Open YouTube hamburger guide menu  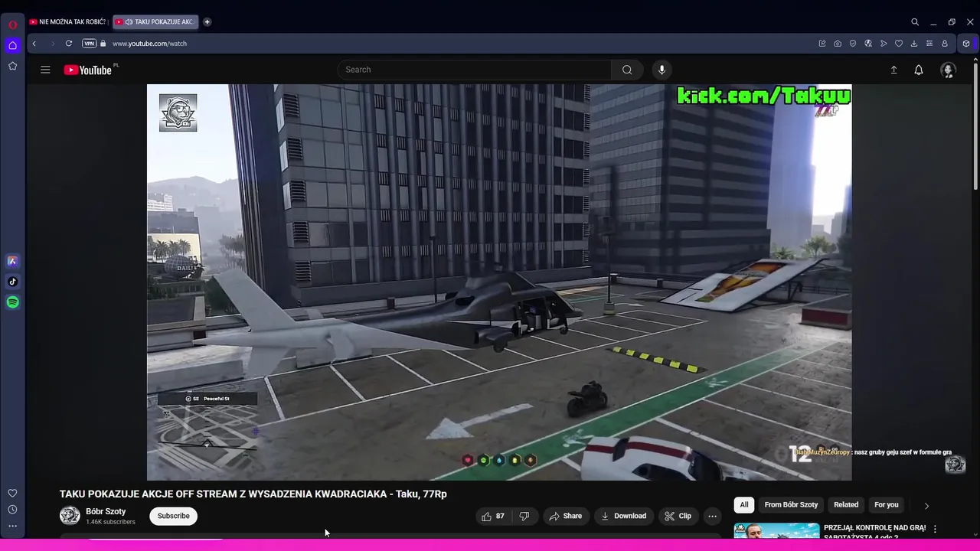coord(45,70)
